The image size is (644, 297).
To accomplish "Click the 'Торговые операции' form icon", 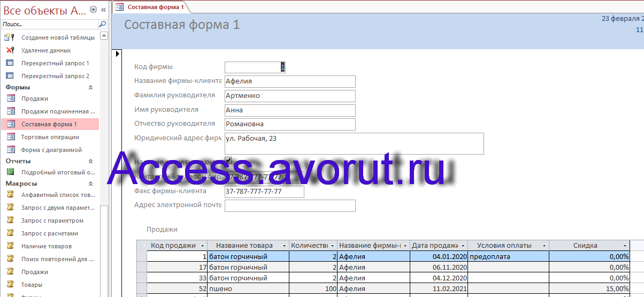I will click(10, 137).
